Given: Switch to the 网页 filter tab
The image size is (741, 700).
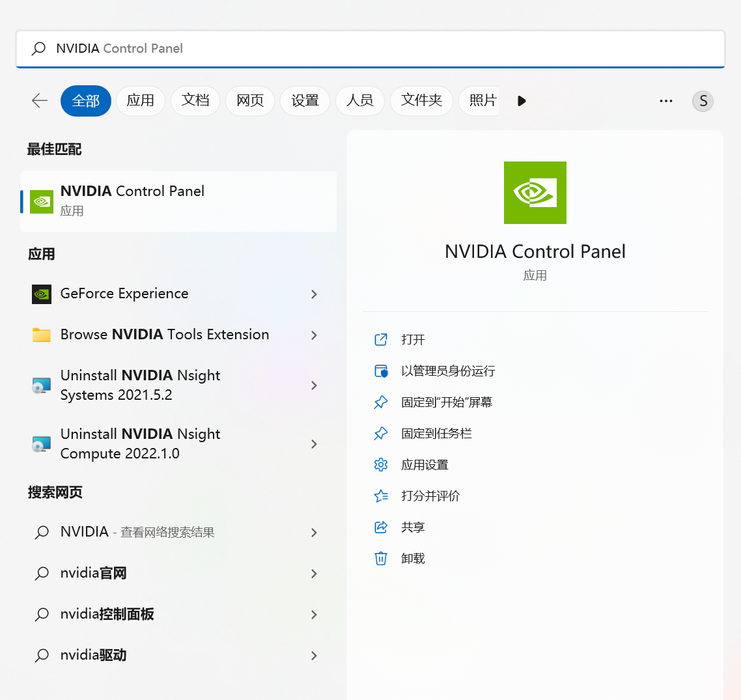Looking at the screenshot, I should (250, 101).
